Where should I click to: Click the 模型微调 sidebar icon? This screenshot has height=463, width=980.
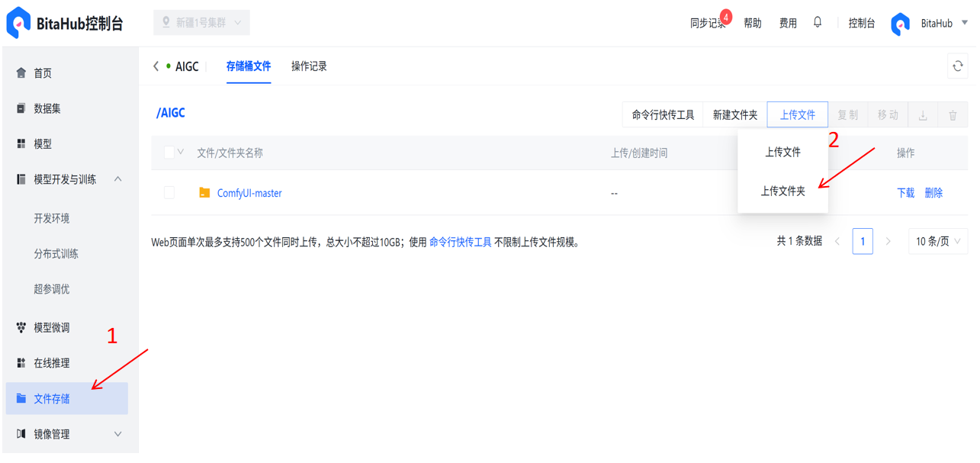tap(21, 327)
